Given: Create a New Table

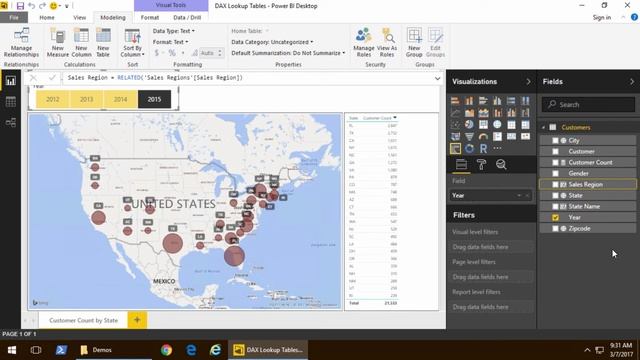Looking at the screenshot, I should pos(103,42).
